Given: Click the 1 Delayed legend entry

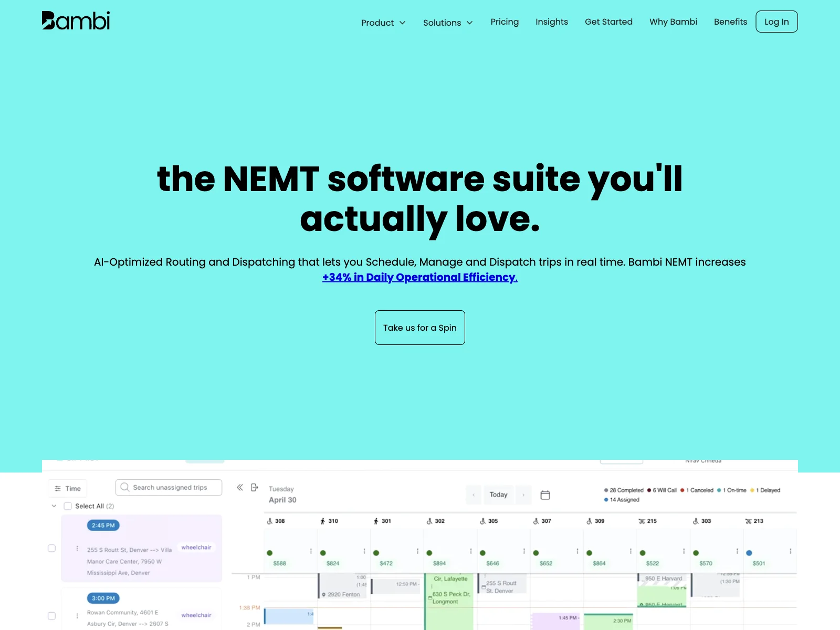Looking at the screenshot, I should tap(765, 490).
